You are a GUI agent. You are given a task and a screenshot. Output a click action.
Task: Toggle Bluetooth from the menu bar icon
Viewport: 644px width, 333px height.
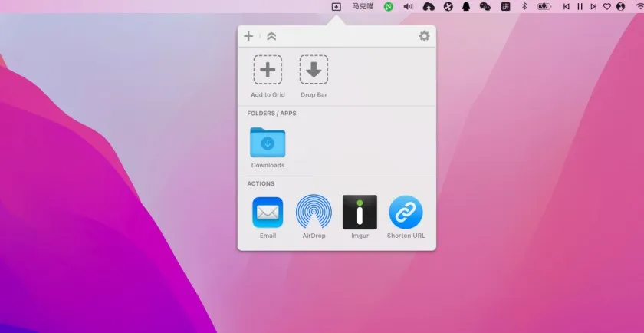(x=525, y=6)
